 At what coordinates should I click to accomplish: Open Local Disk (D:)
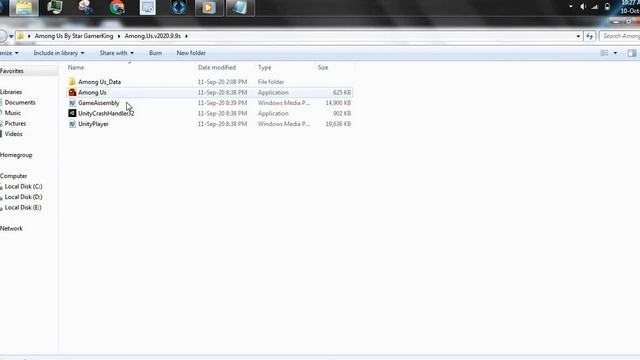pyautogui.click(x=23, y=197)
